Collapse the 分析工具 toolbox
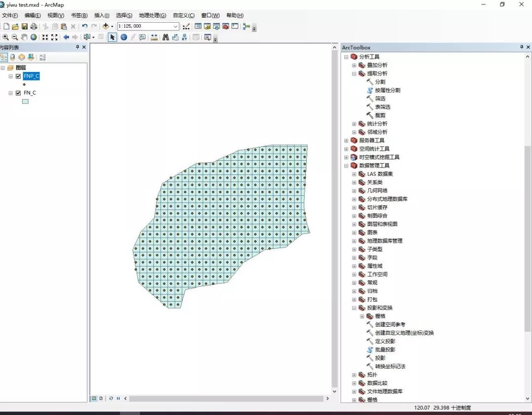532x415 pixels. tap(346, 57)
